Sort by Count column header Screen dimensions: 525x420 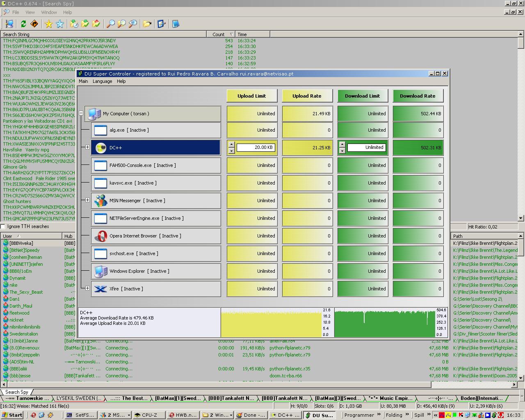pyautogui.click(x=221, y=34)
